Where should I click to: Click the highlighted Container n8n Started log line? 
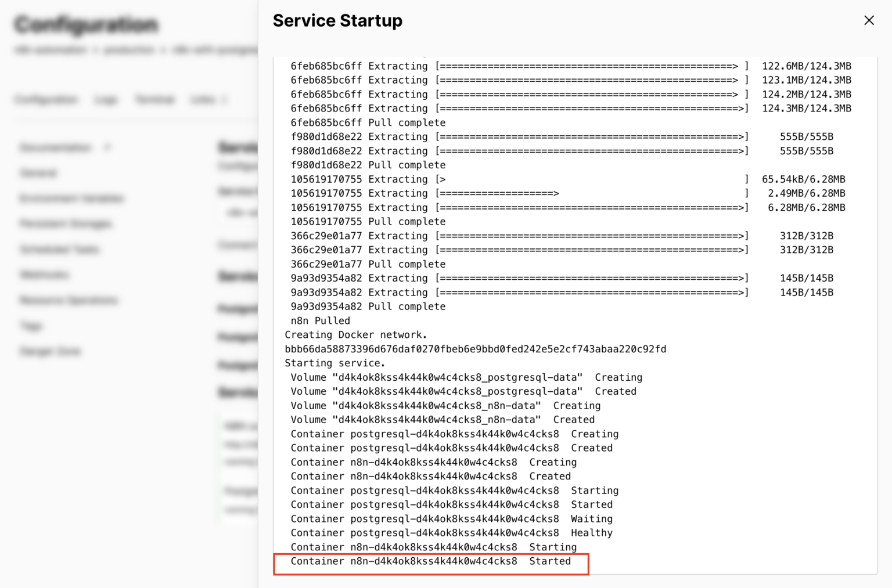click(x=430, y=561)
